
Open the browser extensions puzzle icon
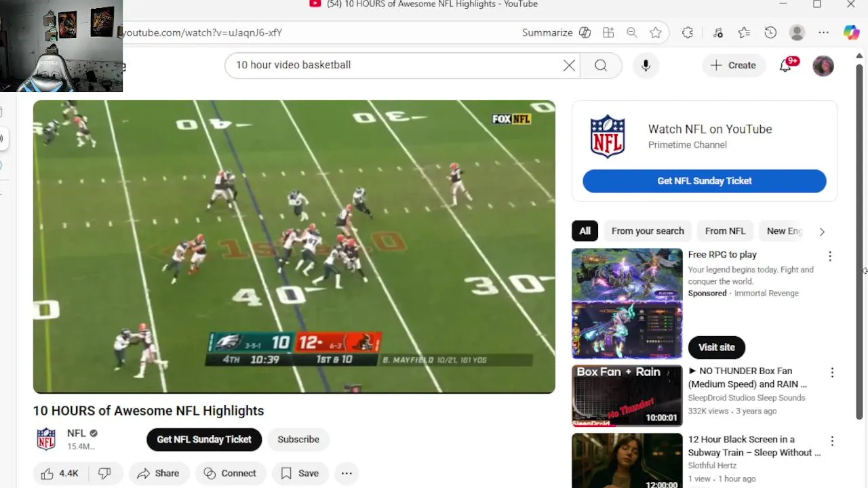point(688,33)
